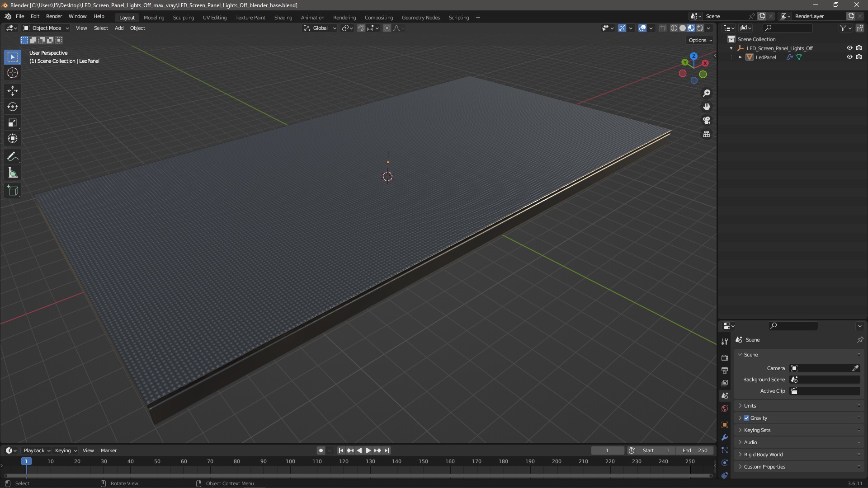This screenshot has width=868, height=488.
Task: Open the Physics properties tab
Action: point(725,463)
